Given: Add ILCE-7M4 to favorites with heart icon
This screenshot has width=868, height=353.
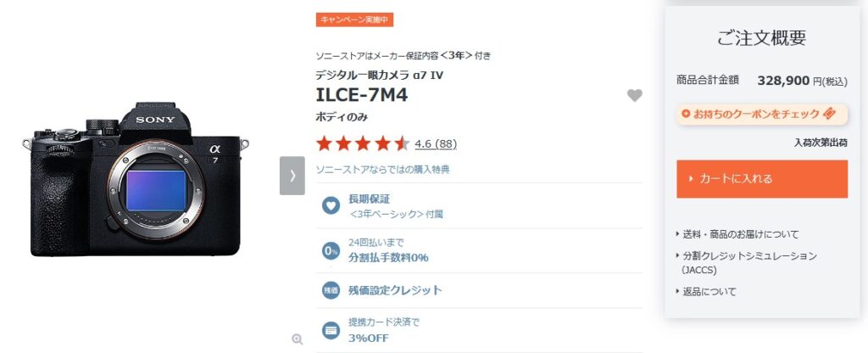Looking at the screenshot, I should click(x=634, y=95).
